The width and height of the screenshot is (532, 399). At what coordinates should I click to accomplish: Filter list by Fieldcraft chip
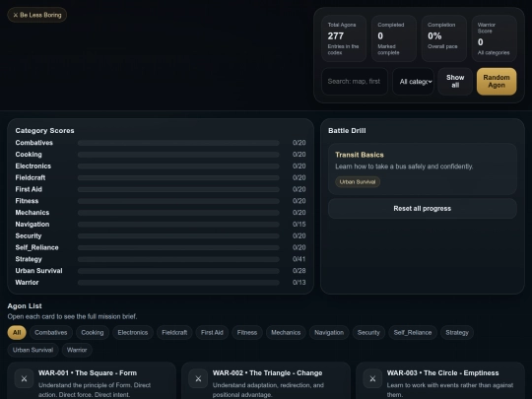click(x=174, y=333)
